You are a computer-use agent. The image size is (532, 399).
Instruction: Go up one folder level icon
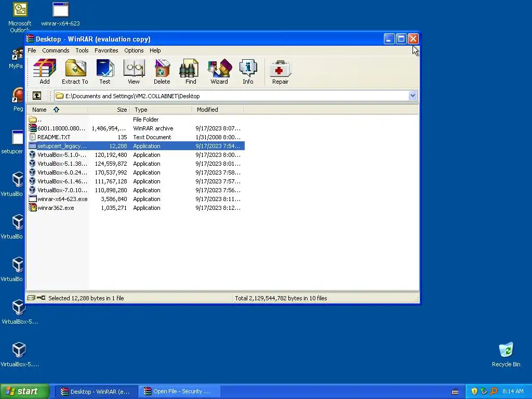[37, 96]
